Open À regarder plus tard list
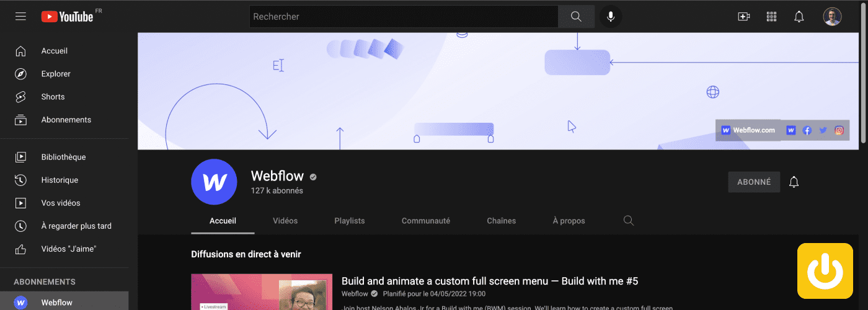 point(64,226)
